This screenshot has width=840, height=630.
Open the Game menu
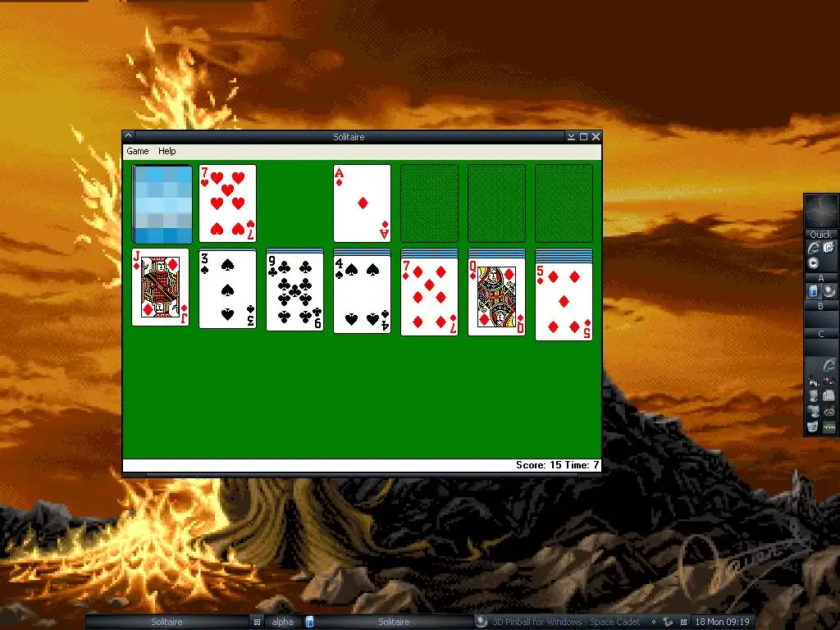tap(138, 151)
